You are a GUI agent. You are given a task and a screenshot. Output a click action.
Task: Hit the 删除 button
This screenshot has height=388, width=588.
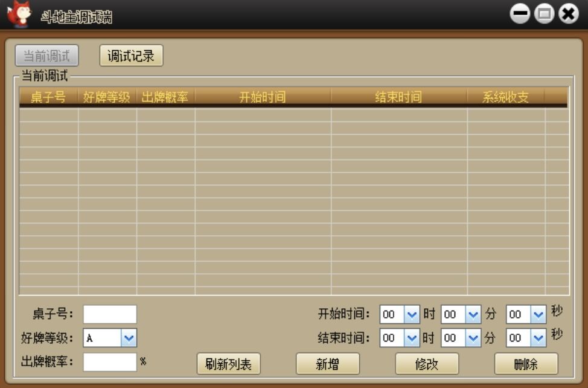(526, 364)
